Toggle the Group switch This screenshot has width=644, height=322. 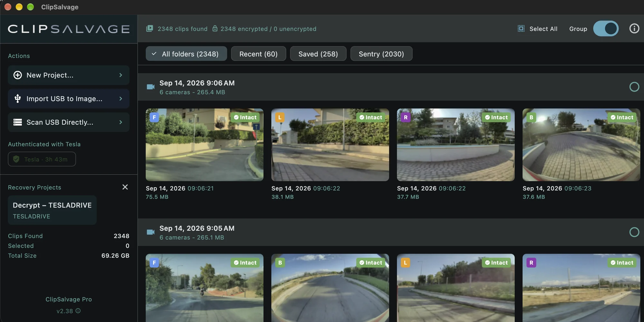(x=606, y=29)
